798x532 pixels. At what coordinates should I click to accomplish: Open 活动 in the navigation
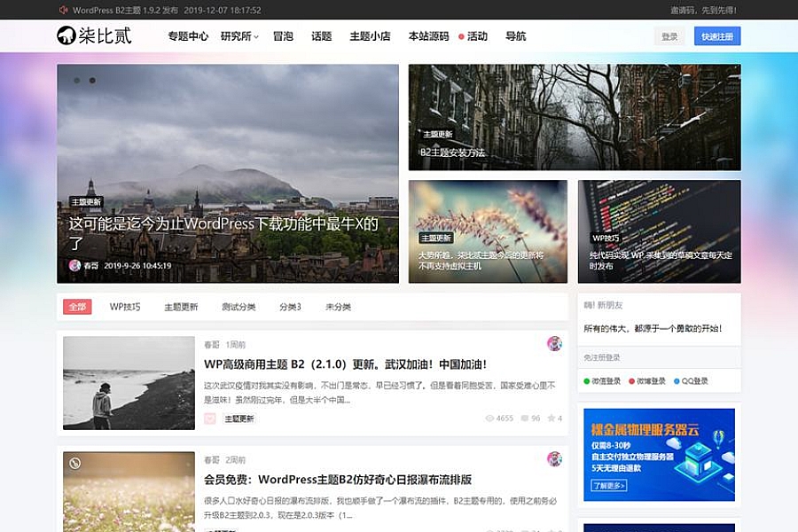coord(477,36)
